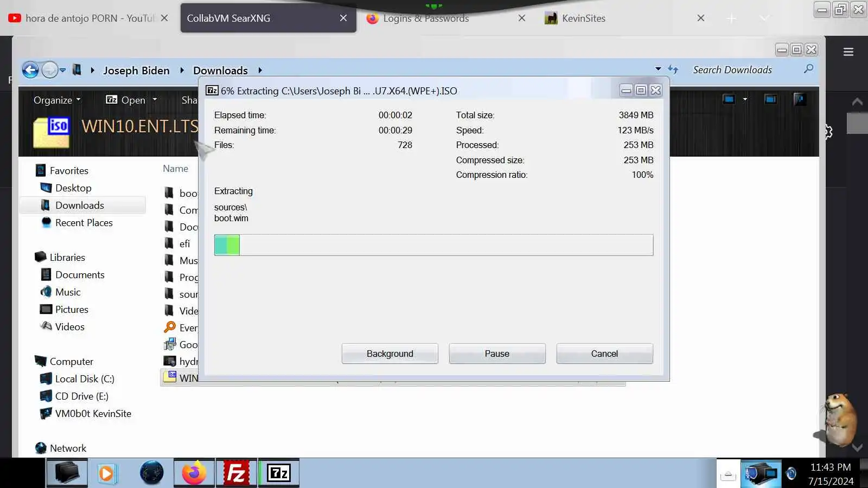Open the Organize menu
Viewport: 868px width, 488px height.
(57, 100)
